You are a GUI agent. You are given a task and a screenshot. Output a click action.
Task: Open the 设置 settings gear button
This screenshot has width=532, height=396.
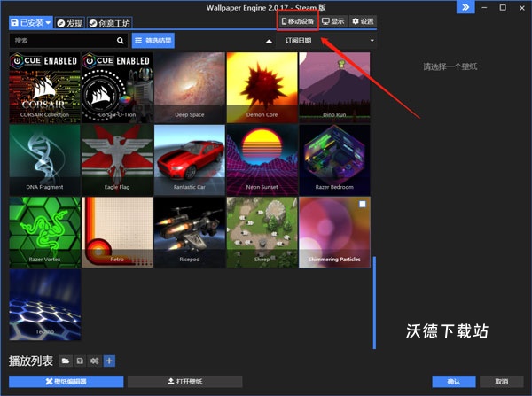363,21
